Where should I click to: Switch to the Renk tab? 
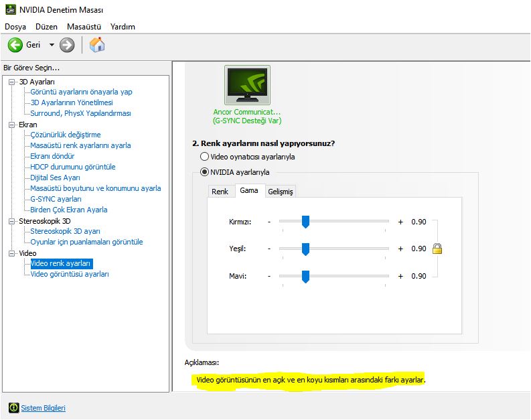point(220,192)
